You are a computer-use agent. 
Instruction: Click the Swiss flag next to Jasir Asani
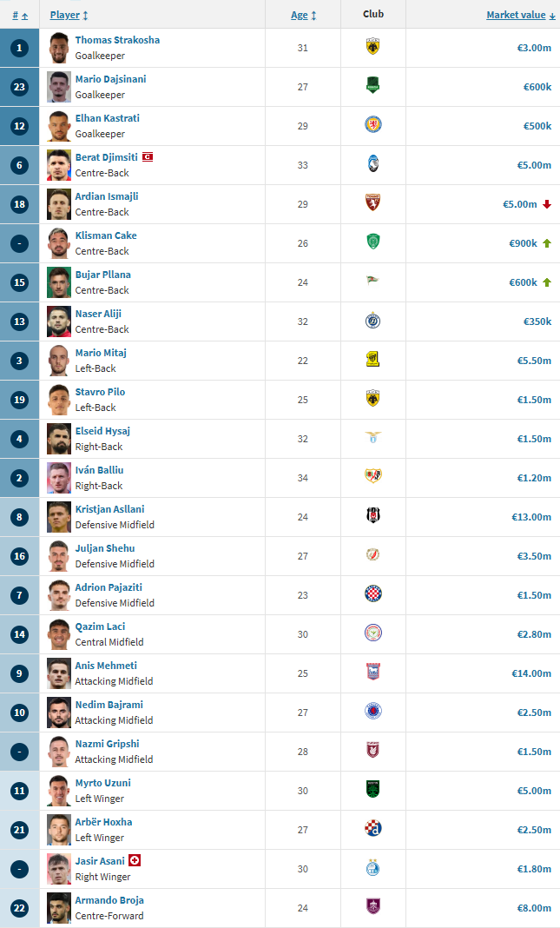[135, 860]
